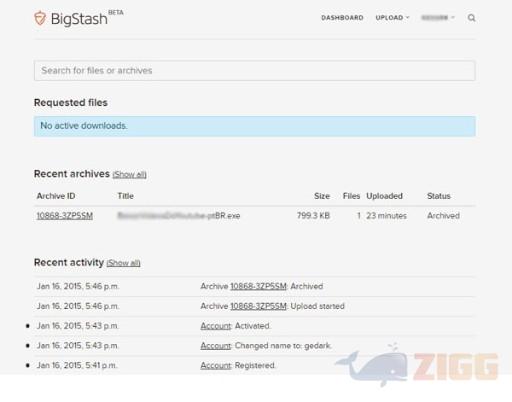The width and height of the screenshot is (512, 402).
Task: Click the No active downloads banner
Action: click(x=255, y=126)
